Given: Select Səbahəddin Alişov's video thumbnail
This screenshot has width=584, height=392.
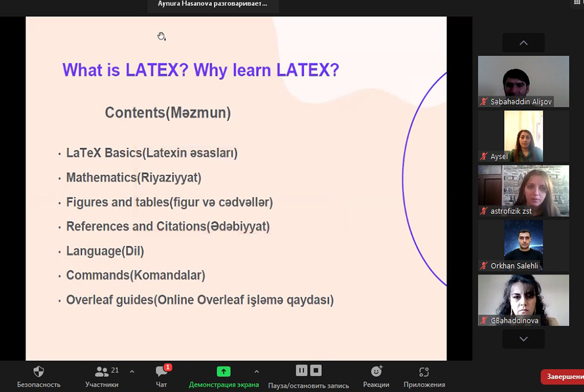Looking at the screenshot, I should point(523,81).
